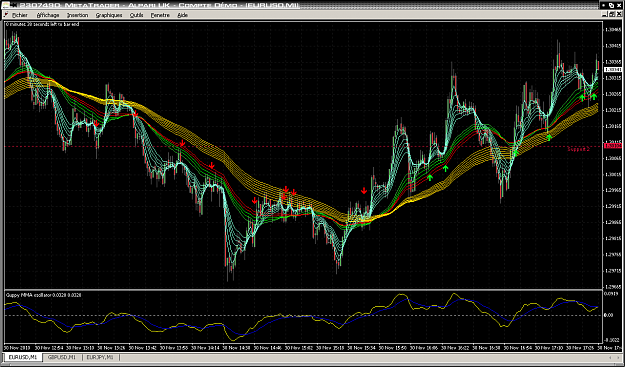Click the 0.00 oscillator scale value
The height and width of the screenshot is (367, 625).
coord(608,315)
